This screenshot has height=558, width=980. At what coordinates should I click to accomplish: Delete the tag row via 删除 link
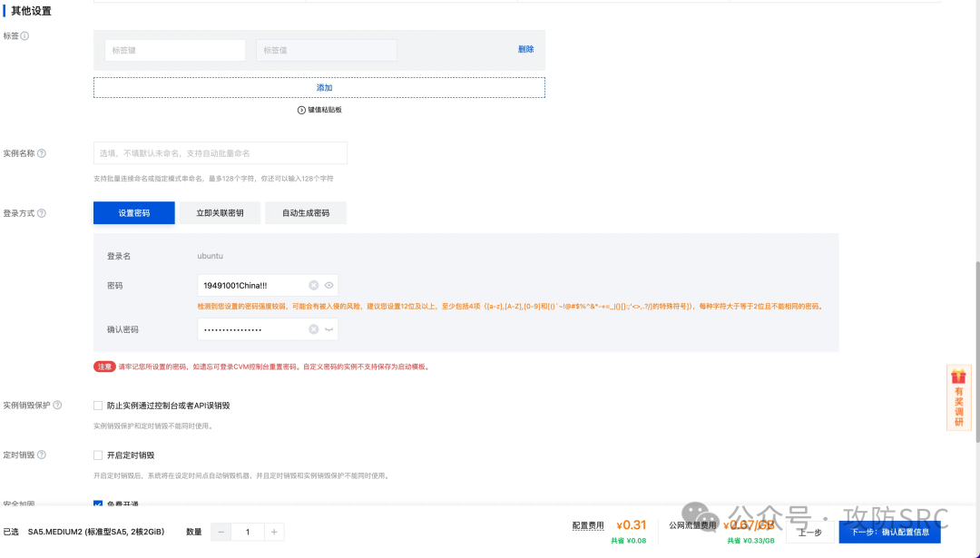point(525,50)
